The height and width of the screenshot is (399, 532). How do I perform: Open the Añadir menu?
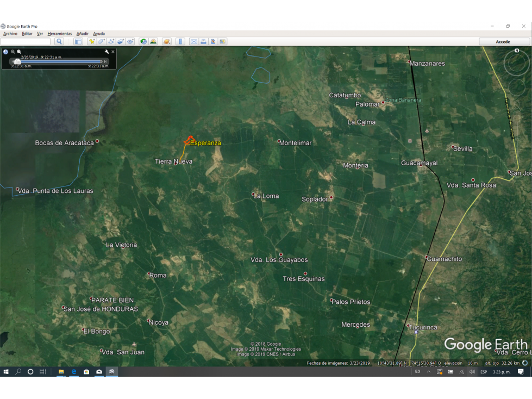83,34
